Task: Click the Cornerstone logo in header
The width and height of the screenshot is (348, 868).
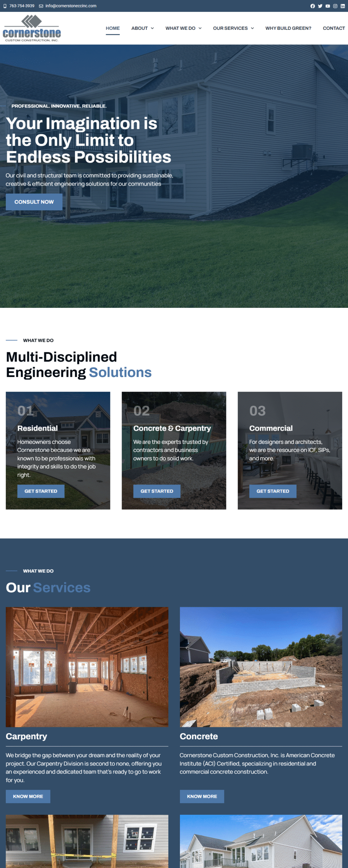Action: tap(32, 28)
